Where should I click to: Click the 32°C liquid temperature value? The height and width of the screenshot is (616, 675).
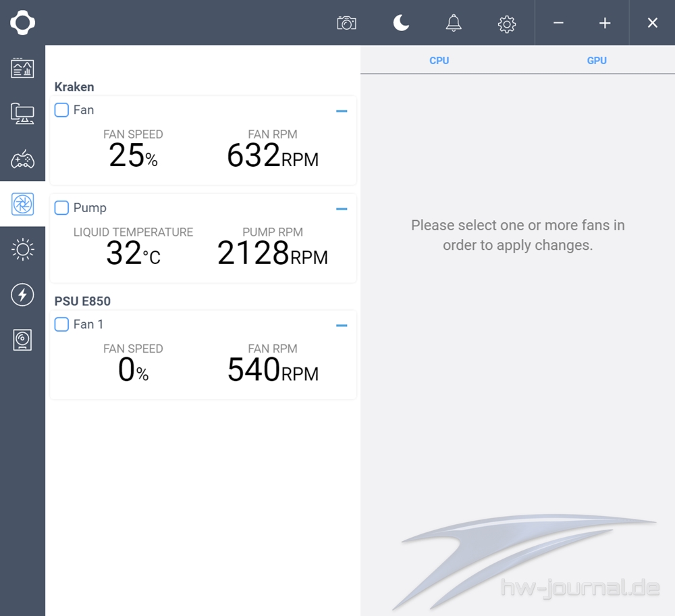pos(133,253)
